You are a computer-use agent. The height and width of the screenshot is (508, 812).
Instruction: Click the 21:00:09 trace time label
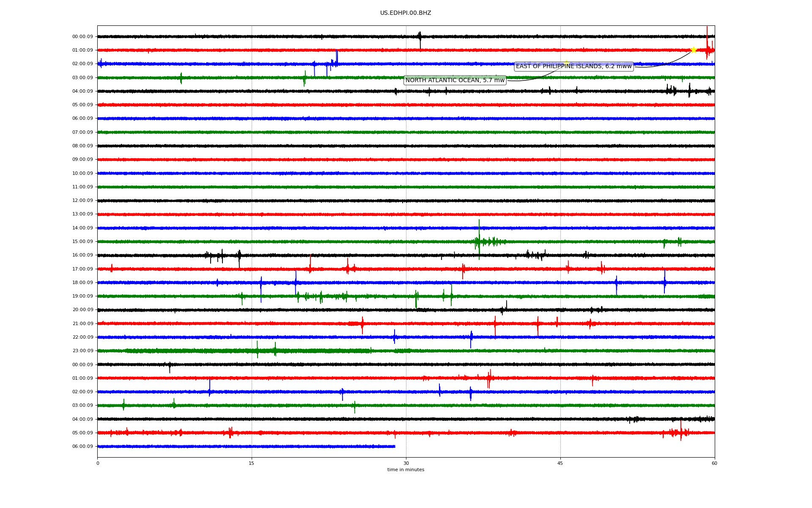click(x=82, y=324)
